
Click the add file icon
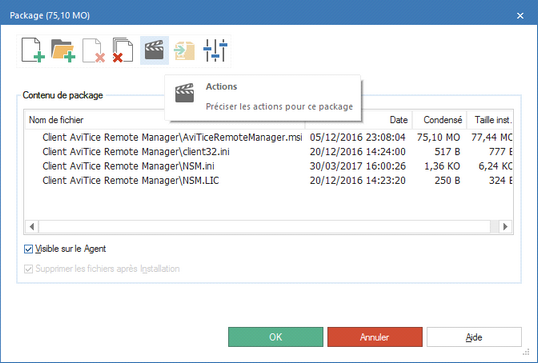pos(33,50)
